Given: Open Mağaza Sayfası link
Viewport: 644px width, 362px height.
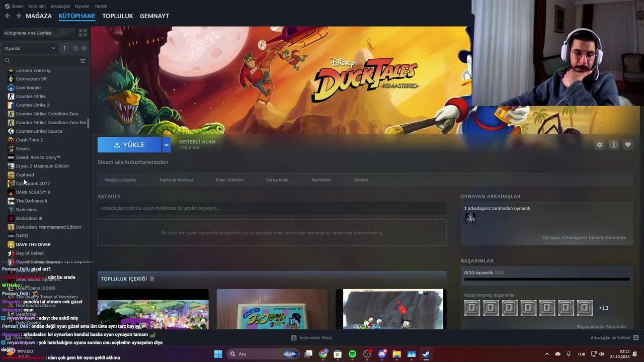Looking at the screenshot, I should [120, 179].
